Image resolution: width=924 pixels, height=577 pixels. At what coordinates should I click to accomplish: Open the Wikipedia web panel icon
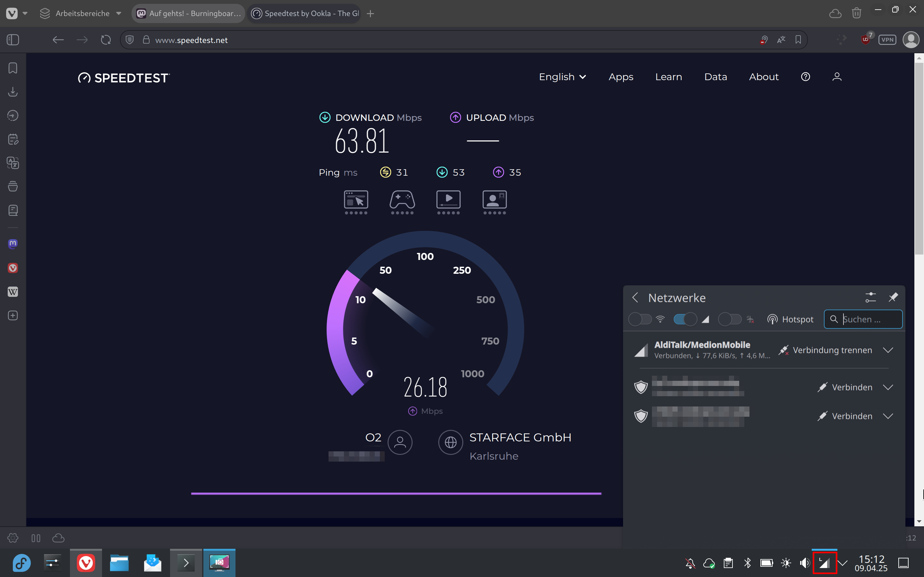[13, 292]
